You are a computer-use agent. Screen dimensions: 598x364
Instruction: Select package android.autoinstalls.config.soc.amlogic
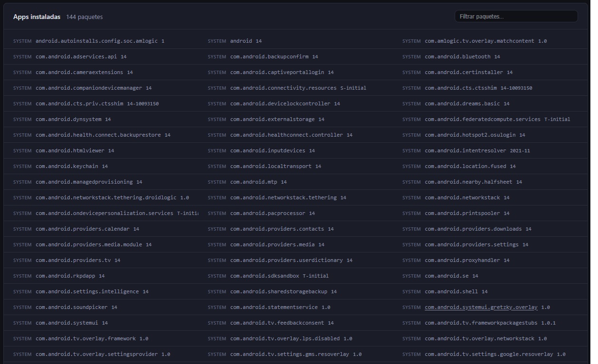[x=96, y=41]
